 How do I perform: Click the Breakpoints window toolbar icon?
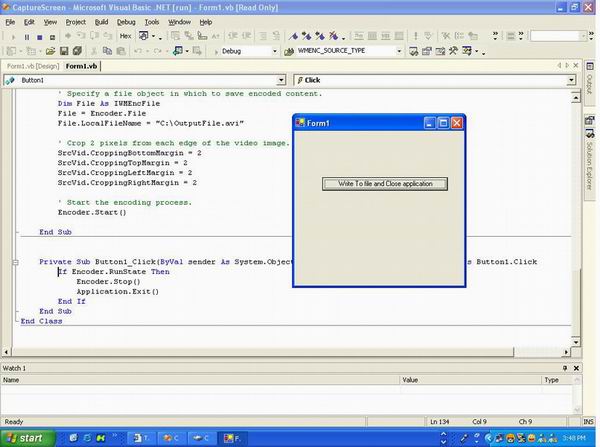[x=143, y=36]
